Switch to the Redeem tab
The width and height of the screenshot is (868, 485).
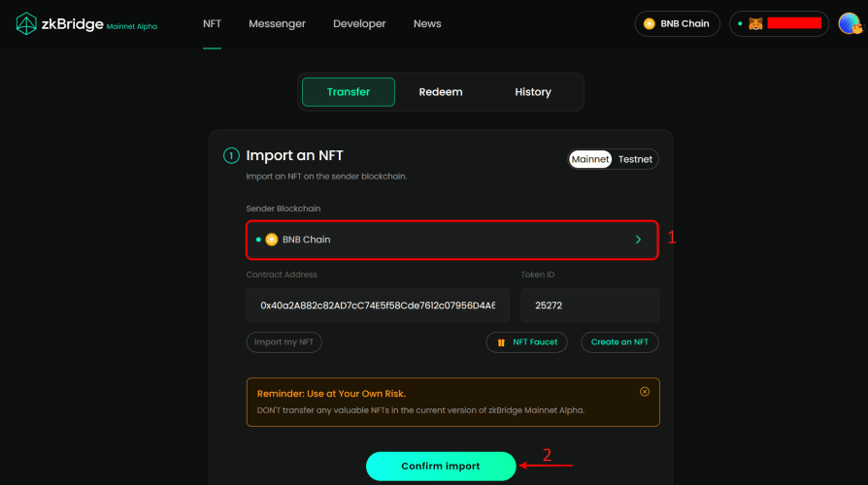click(x=441, y=92)
